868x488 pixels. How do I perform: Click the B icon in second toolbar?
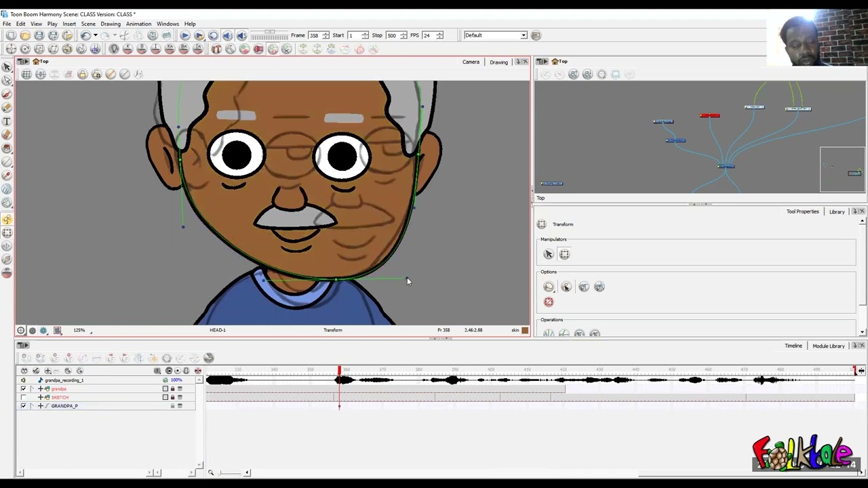pos(142,49)
